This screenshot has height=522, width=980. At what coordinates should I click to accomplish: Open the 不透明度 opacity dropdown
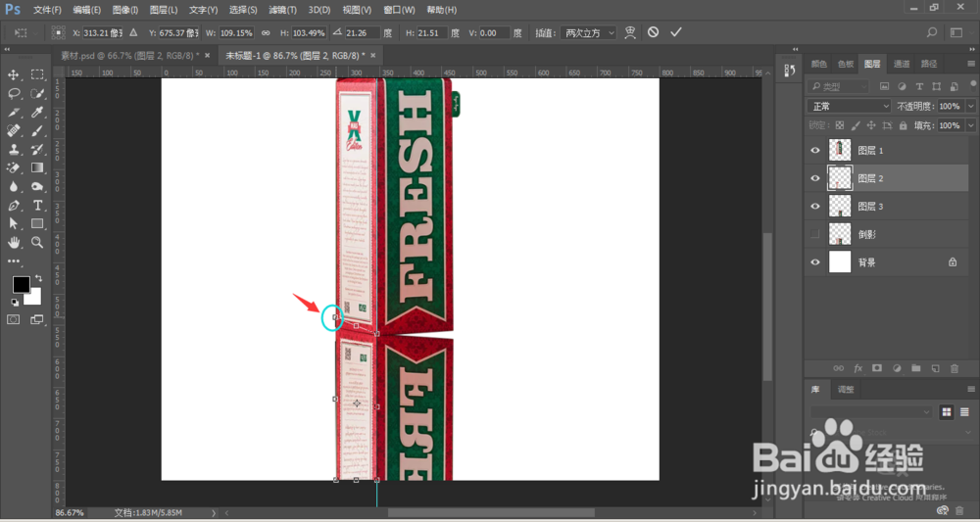(970, 106)
